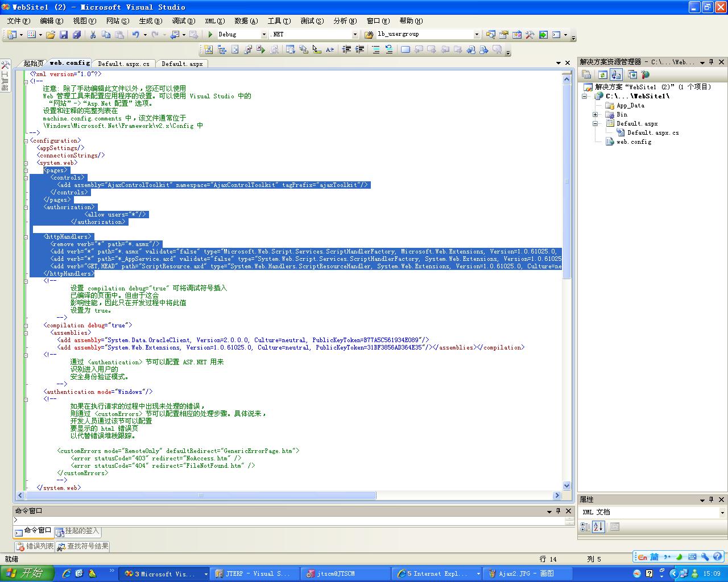Start debugging with the green play arrow
This screenshot has width=728, height=582.
tap(210, 35)
